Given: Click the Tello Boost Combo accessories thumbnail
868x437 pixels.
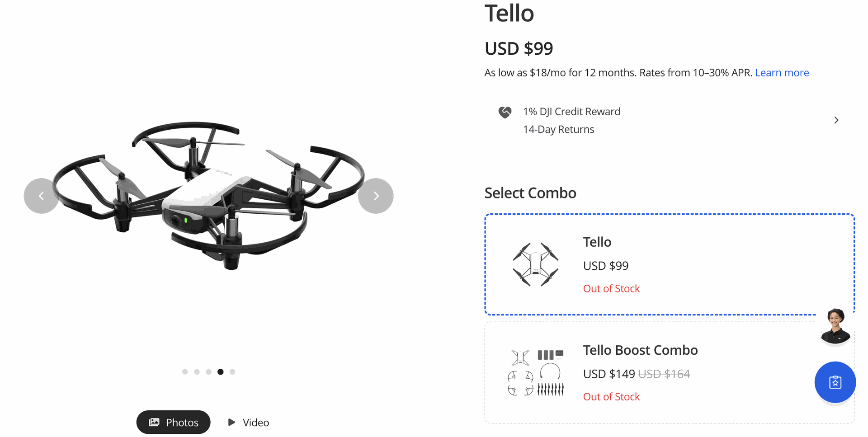Looking at the screenshot, I should (536, 373).
